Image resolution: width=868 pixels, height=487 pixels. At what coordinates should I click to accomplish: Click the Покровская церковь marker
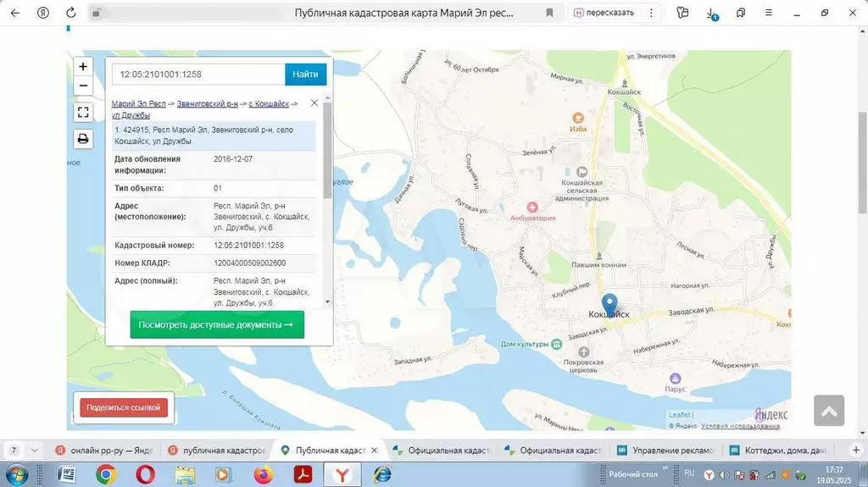pyautogui.click(x=583, y=351)
